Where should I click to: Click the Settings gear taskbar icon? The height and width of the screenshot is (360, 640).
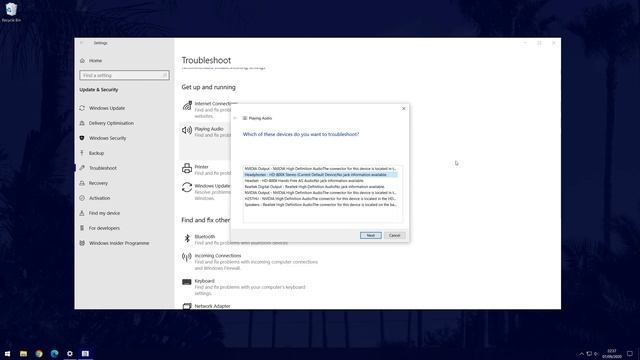(70, 353)
